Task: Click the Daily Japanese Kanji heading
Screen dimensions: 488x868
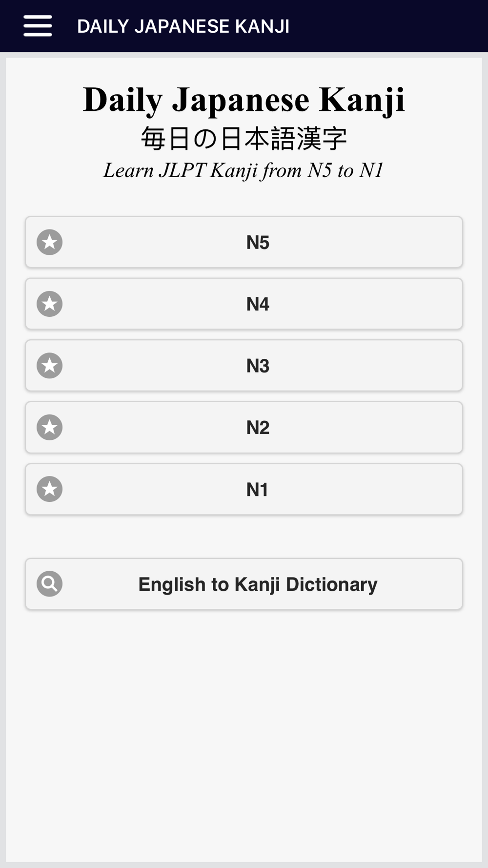Action: [x=244, y=100]
